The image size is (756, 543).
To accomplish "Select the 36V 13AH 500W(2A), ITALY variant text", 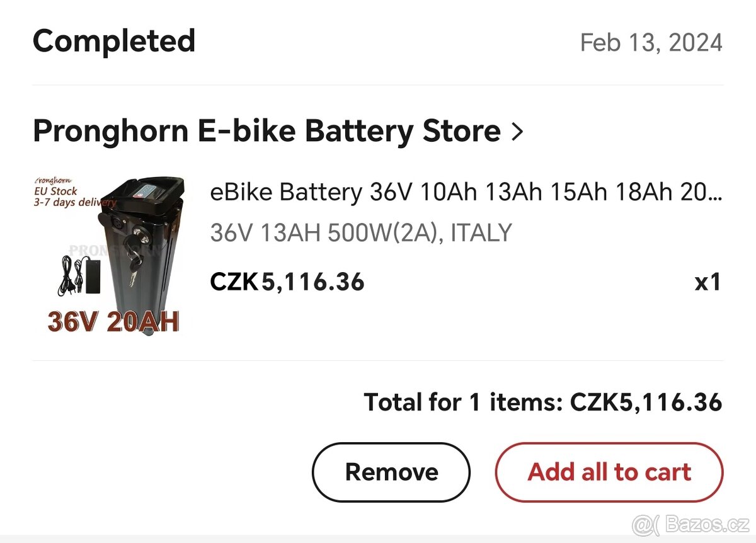I will point(360,233).
